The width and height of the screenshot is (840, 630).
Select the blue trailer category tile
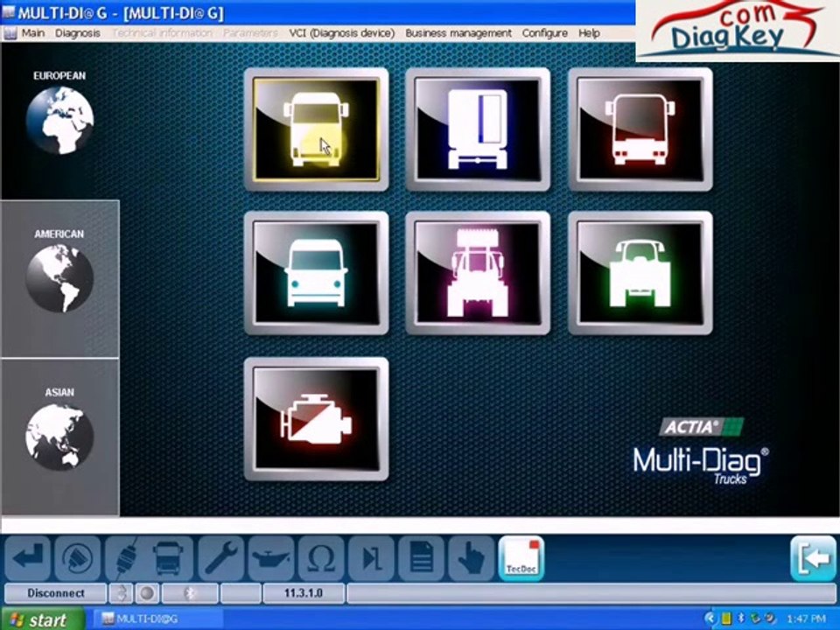click(x=478, y=129)
